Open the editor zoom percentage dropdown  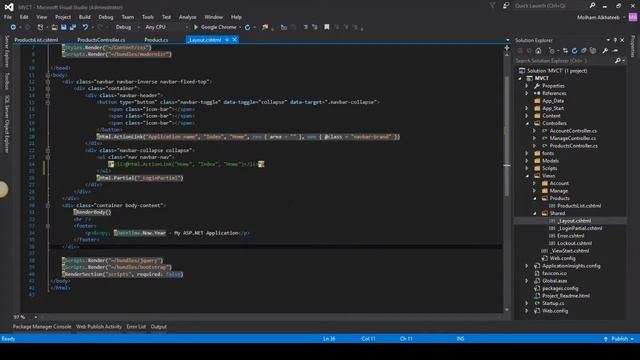click(x=36, y=317)
